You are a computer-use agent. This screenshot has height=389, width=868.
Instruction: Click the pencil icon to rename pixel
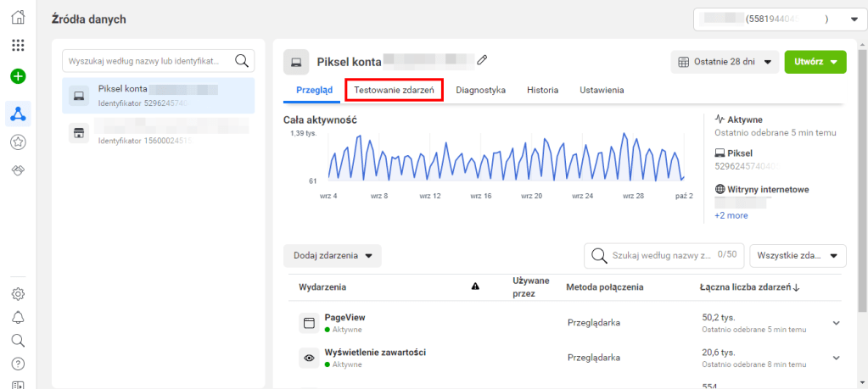click(483, 60)
